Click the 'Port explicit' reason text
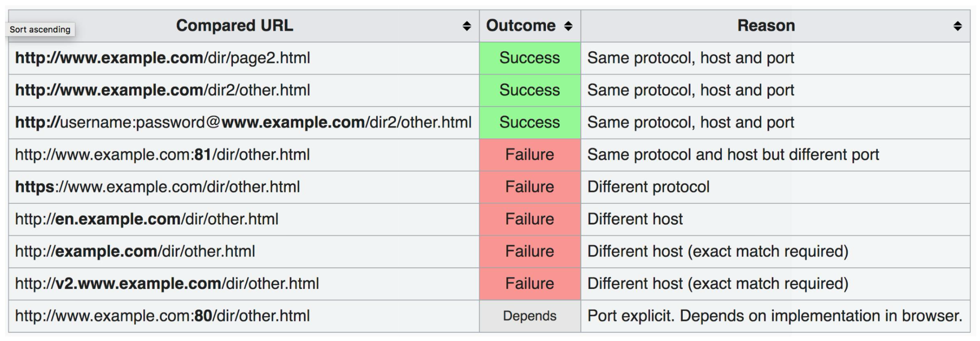This screenshot has width=980, height=341. (775, 316)
